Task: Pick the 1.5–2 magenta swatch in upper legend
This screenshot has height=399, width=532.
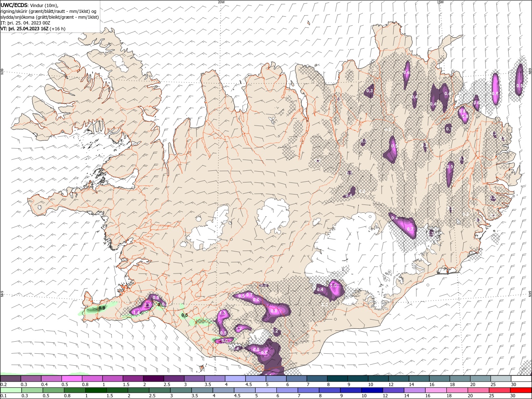Action: tap(133, 379)
